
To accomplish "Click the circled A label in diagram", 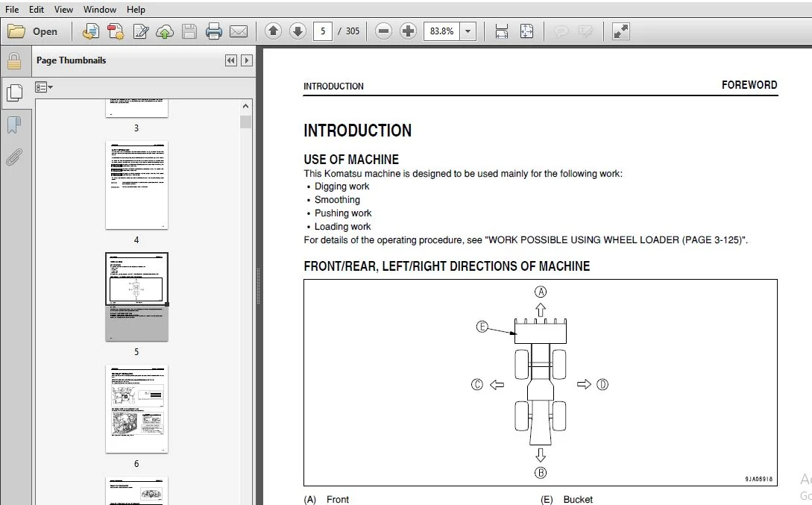I will coord(540,292).
